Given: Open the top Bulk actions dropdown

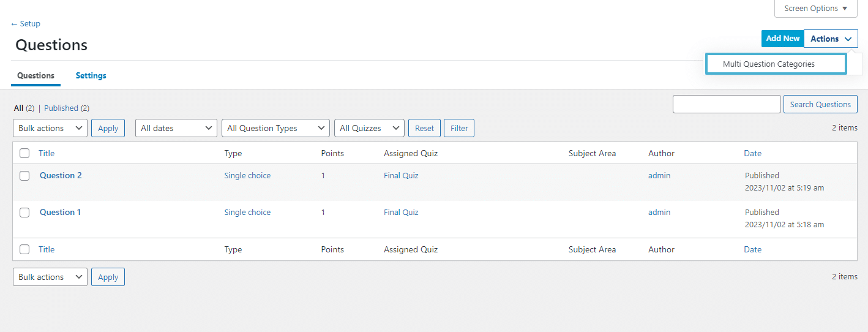Looking at the screenshot, I should pyautogui.click(x=50, y=128).
